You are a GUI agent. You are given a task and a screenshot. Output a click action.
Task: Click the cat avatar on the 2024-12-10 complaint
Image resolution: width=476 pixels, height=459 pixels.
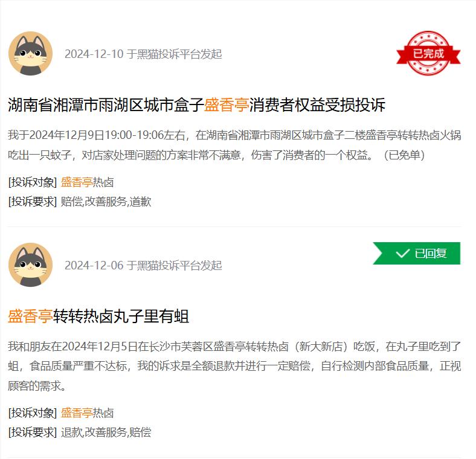30,53
